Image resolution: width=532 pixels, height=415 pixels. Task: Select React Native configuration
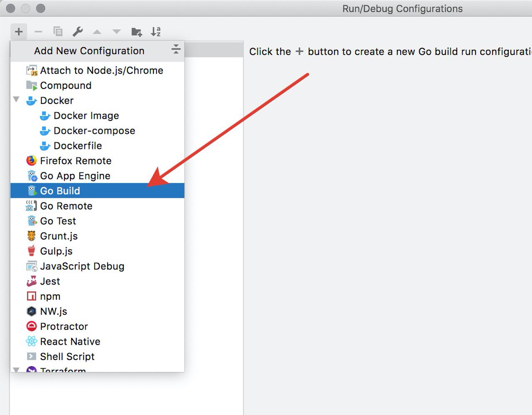pos(97,341)
